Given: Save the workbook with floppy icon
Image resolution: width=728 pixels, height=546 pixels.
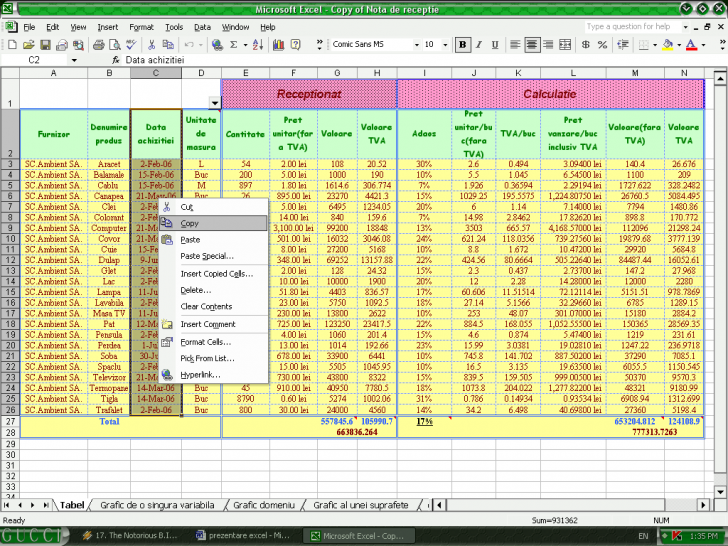Looking at the screenshot, I should click(x=45, y=45).
